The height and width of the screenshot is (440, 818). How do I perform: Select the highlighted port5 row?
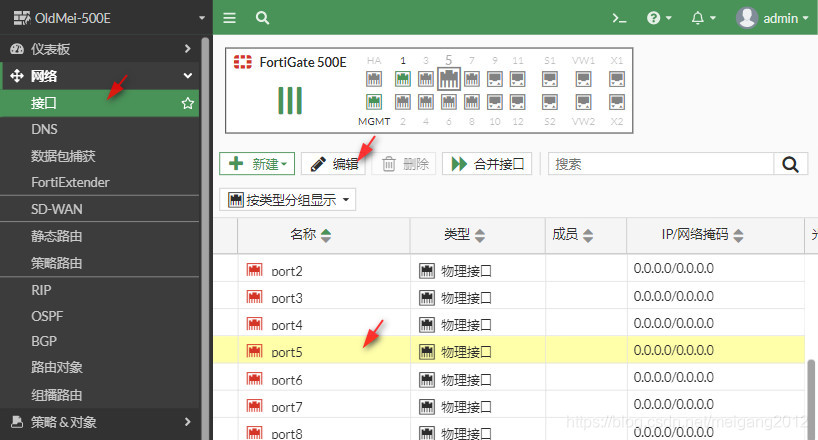(x=509, y=350)
